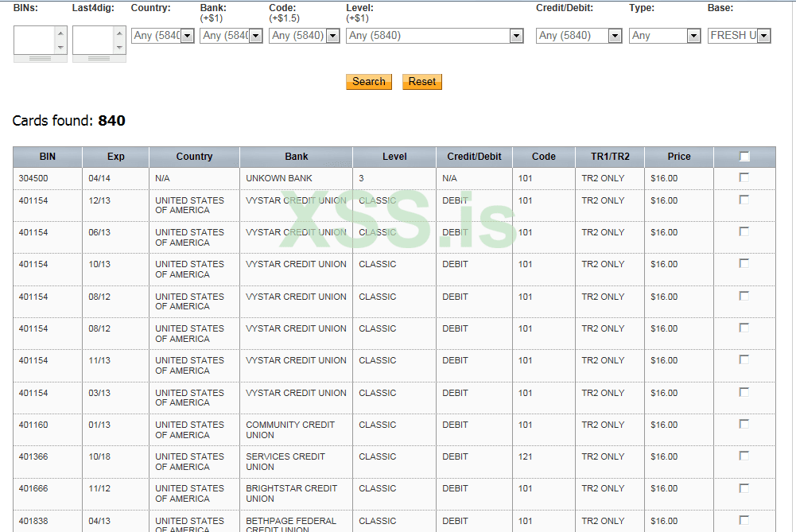
Task: Tick the checkbox for the 401666 row
Action: click(744, 488)
